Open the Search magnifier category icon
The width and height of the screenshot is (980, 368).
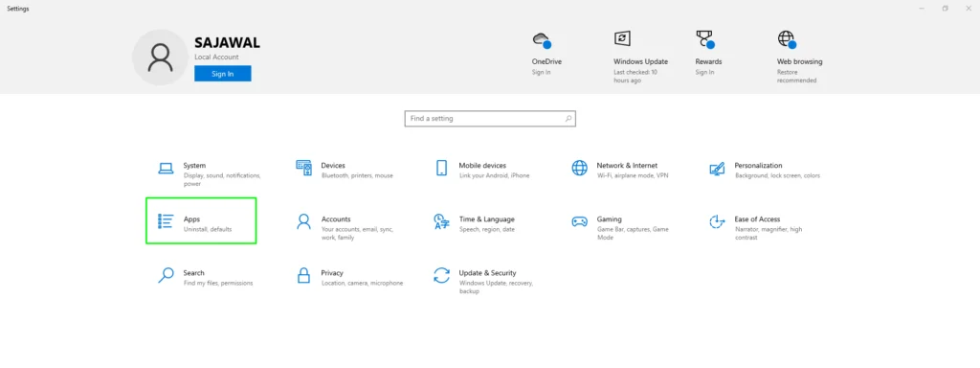click(166, 275)
